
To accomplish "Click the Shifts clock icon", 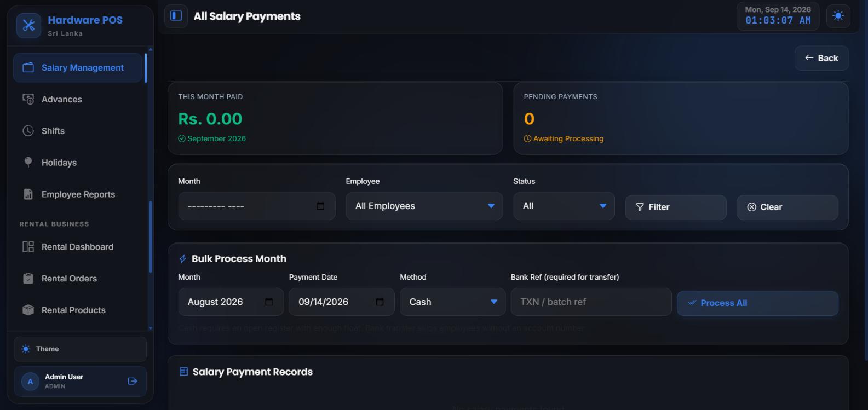I will (x=28, y=131).
